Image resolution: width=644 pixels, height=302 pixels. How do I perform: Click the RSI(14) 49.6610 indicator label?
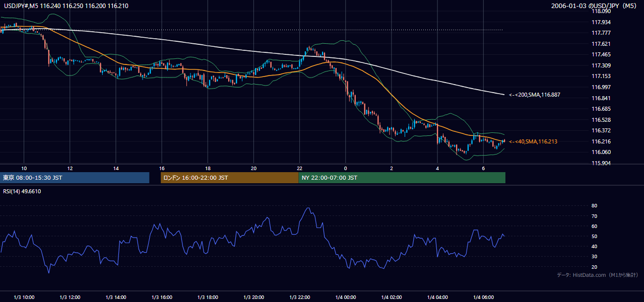tap(22, 191)
